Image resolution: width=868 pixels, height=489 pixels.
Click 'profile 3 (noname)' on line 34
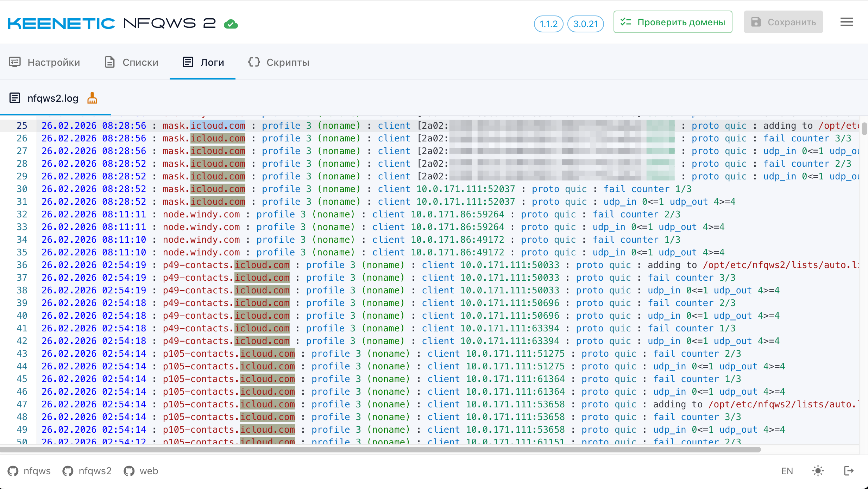(x=306, y=240)
